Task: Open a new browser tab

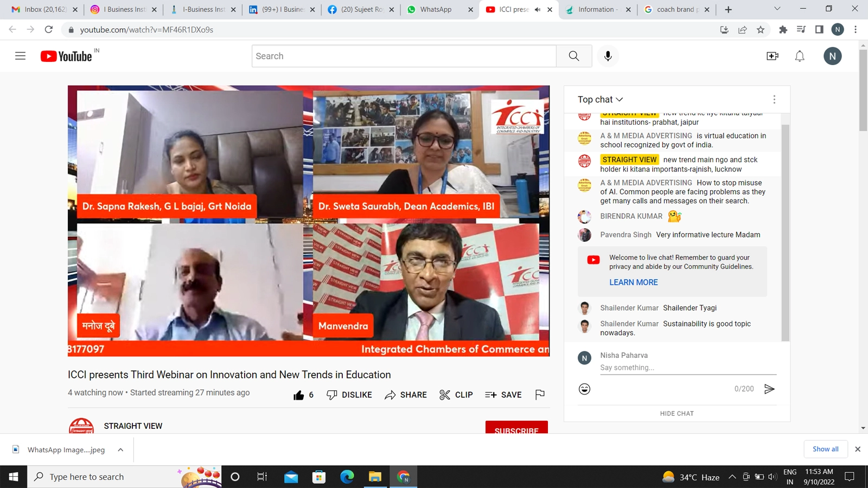Action: pyautogui.click(x=728, y=9)
